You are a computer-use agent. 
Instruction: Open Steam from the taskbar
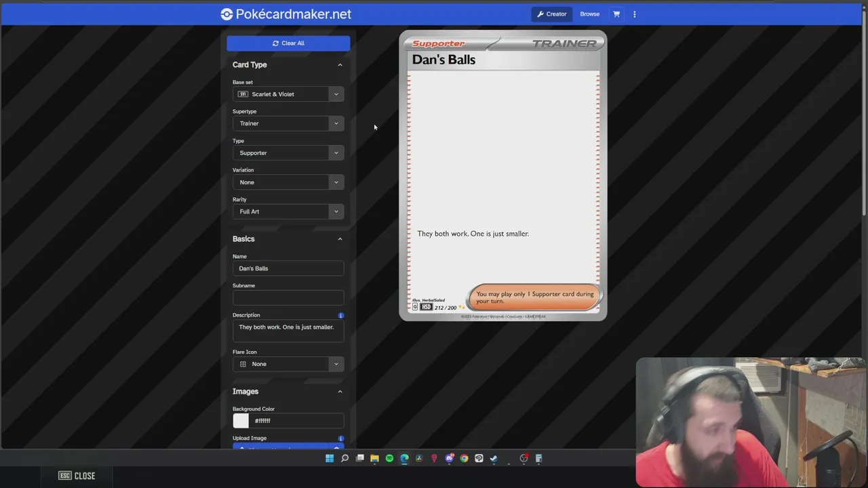point(494,459)
